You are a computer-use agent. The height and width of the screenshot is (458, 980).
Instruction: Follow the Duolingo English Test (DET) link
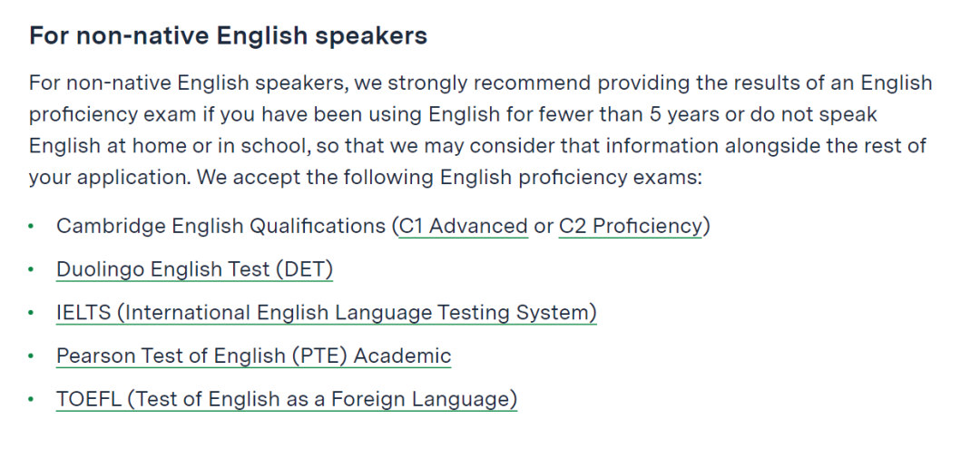(194, 269)
